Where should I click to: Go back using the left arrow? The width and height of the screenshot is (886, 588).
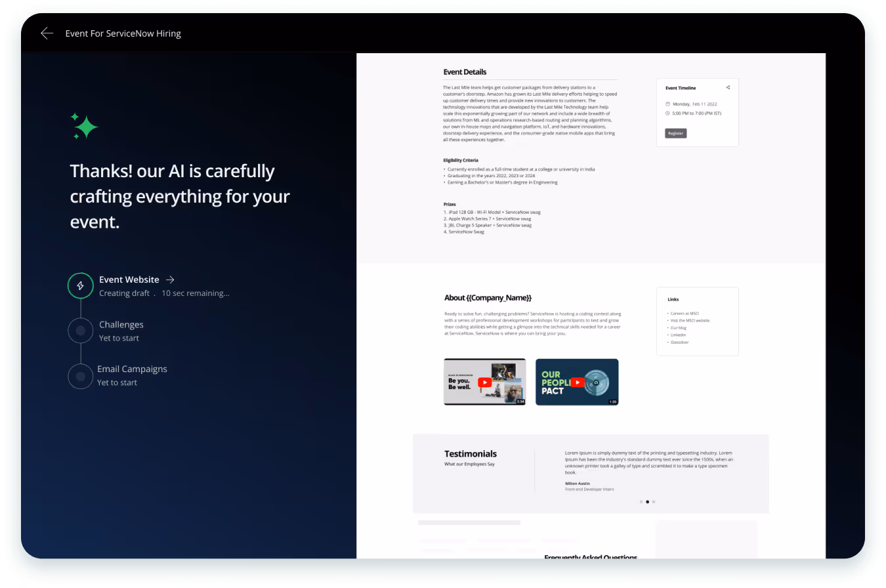(47, 33)
